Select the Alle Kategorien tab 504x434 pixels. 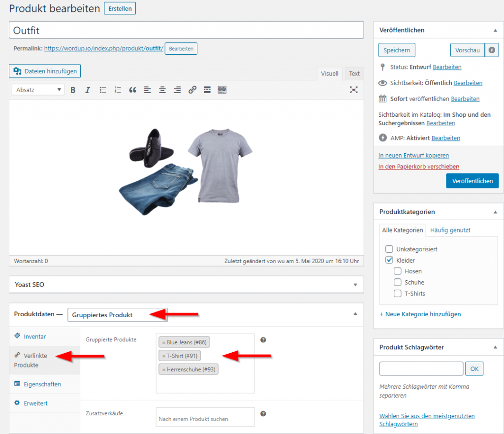click(x=403, y=231)
